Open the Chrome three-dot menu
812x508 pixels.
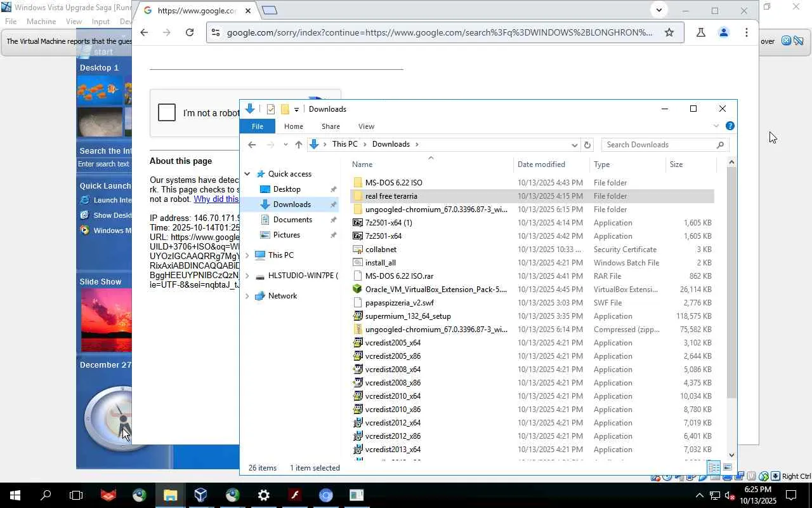point(746,32)
